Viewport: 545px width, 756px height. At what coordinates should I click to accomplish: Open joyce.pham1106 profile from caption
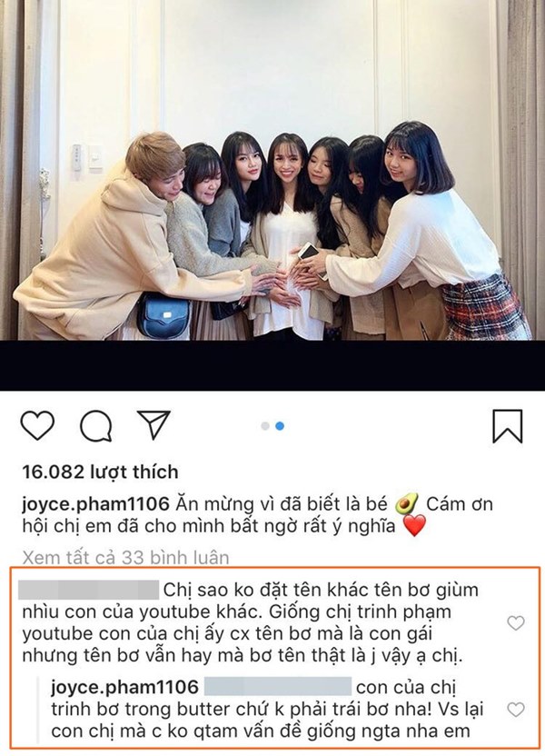point(96,505)
